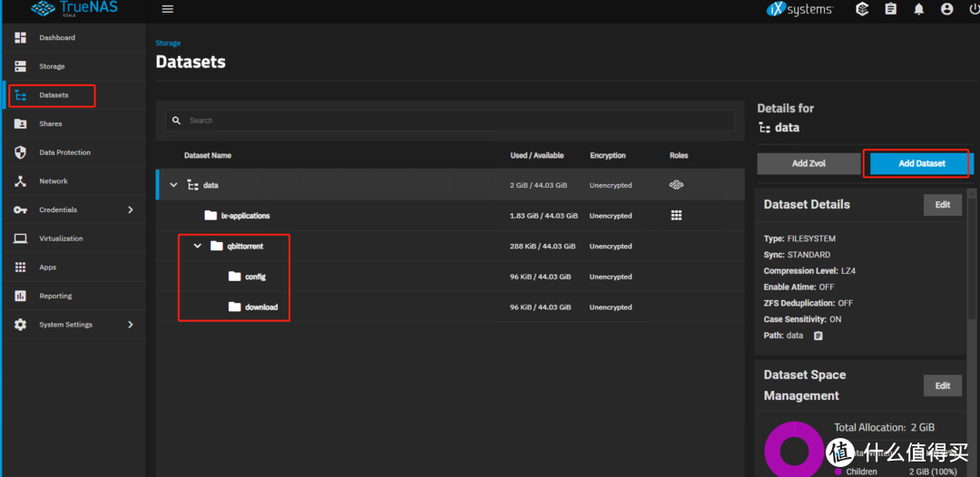
Task: Click the apps role icon for ix-applications
Action: pyautogui.click(x=676, y=216)
